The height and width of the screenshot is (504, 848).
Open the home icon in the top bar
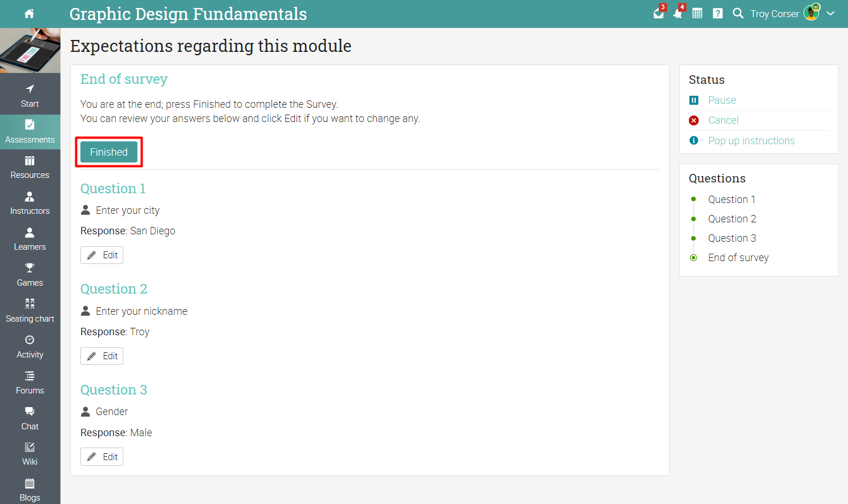pos(30,14)
